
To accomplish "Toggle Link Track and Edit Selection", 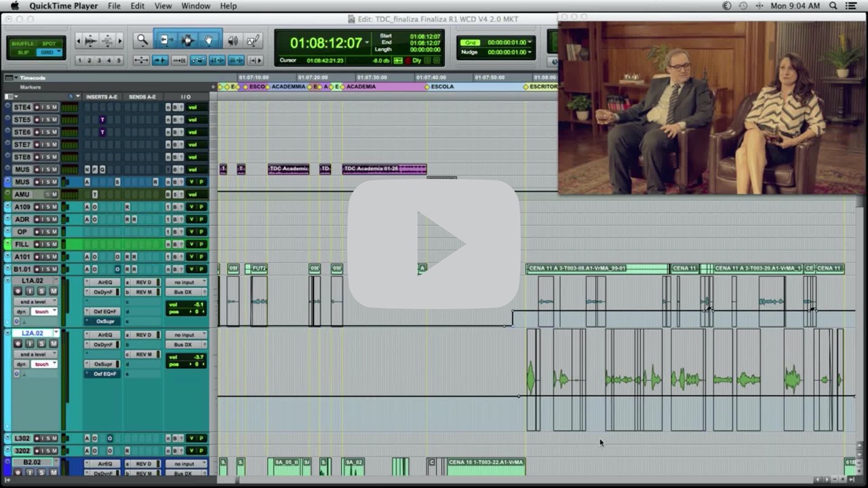I will pos(236,60).
